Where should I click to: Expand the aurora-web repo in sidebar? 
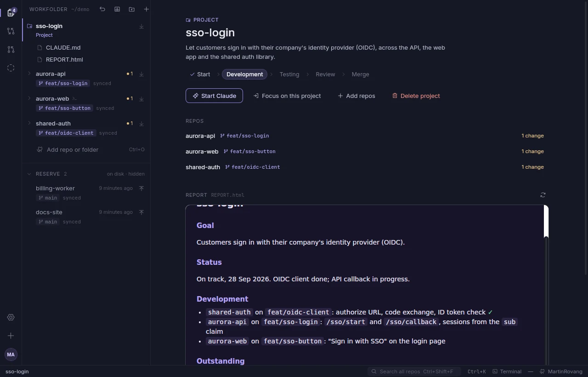[x=29, y=98]
